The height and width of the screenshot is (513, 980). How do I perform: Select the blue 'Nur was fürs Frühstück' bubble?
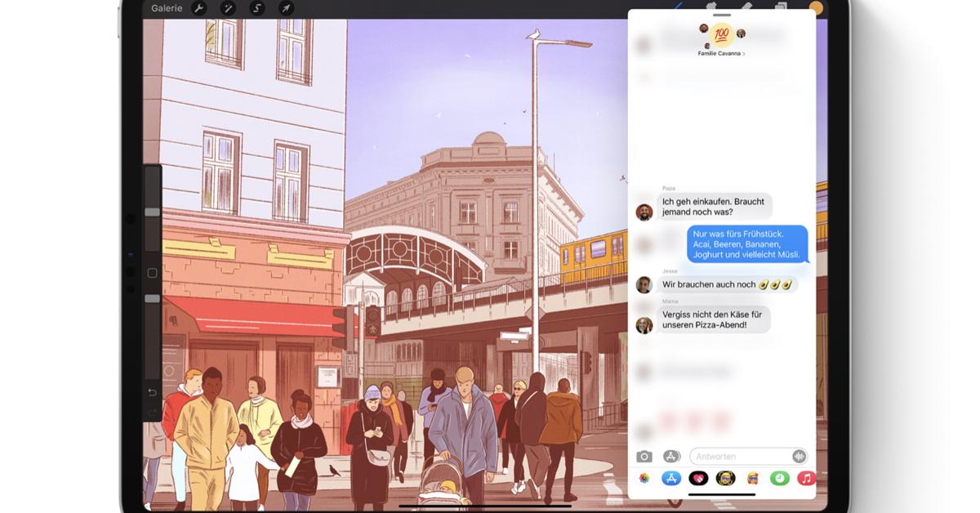747,243
